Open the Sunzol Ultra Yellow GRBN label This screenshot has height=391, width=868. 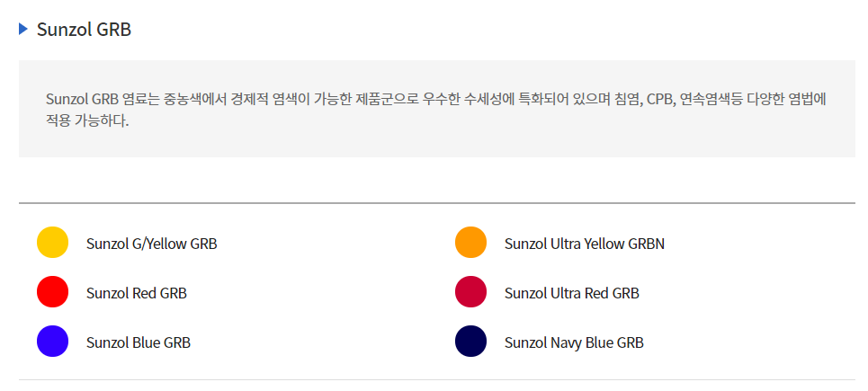[x=585, y=244]
